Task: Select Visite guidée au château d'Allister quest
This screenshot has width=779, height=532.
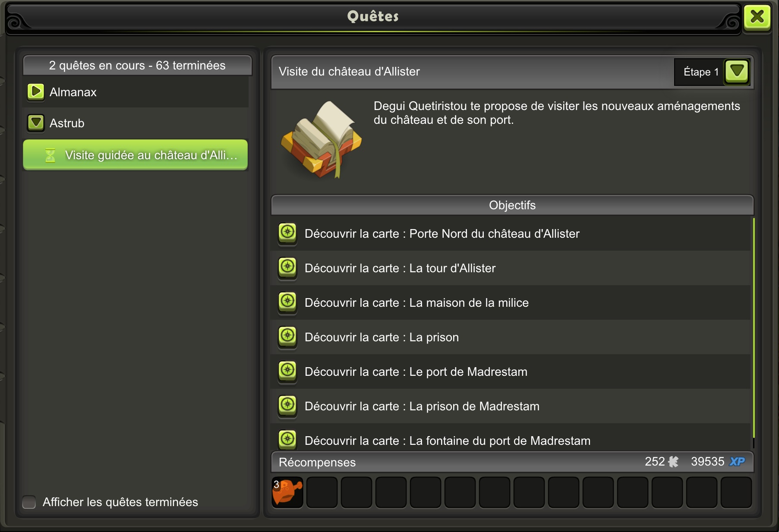Action: tap(136, 155)
